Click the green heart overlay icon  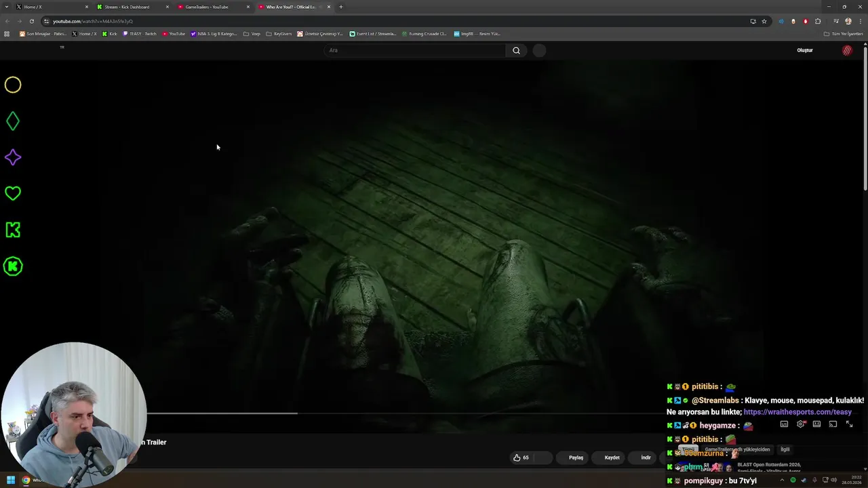click(13, 193)
